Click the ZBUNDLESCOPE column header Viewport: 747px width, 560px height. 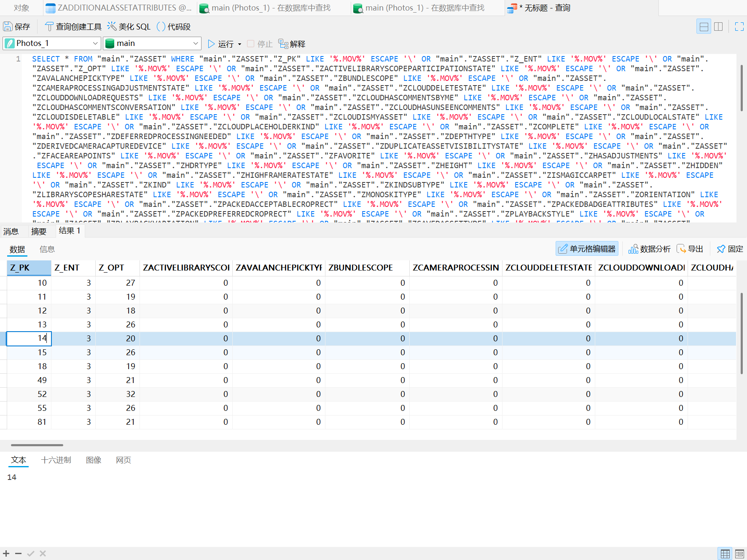(367, 268)
